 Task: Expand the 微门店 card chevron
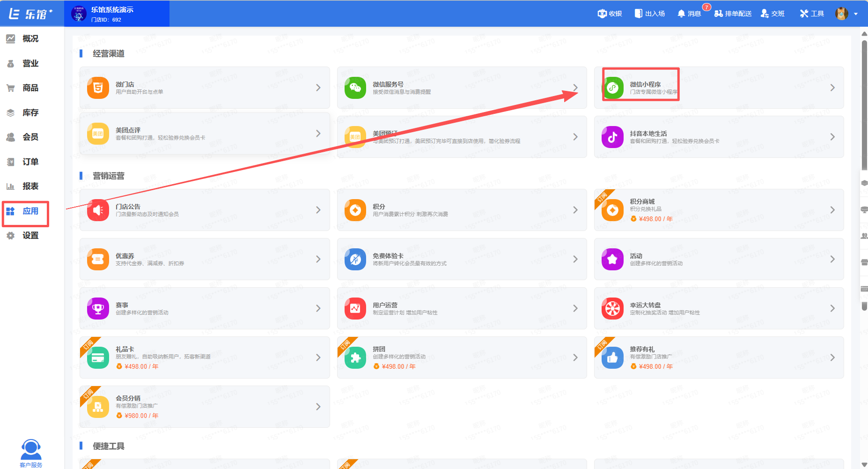coord(318,88)
